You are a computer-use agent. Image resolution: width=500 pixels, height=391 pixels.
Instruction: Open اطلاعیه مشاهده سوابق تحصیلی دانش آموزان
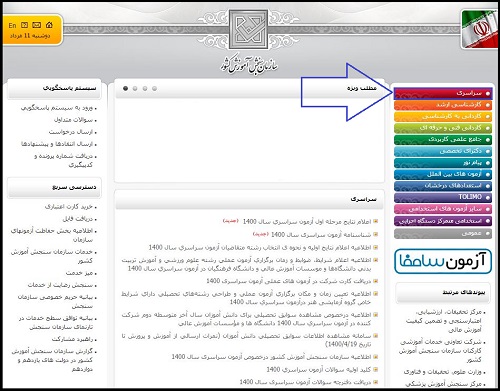click(x=246, y=319)
